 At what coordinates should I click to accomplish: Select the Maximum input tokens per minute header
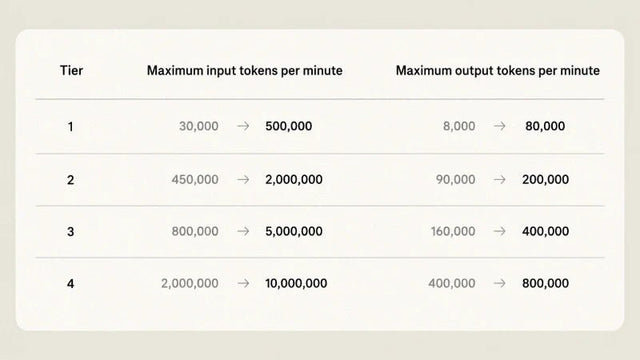[244, 71]
